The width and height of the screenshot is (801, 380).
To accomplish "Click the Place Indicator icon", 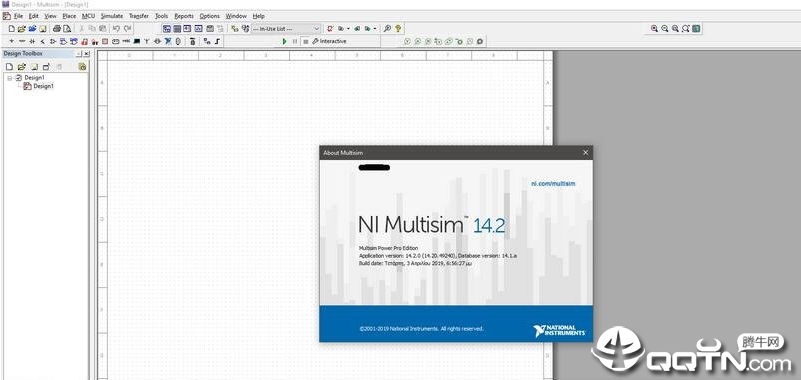I will pos(105,41).
